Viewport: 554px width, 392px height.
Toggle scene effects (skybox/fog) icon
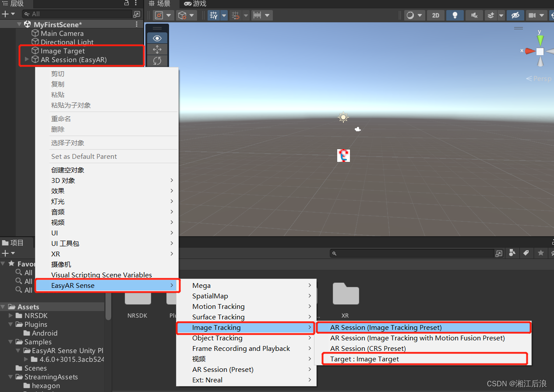pos(491,15)
